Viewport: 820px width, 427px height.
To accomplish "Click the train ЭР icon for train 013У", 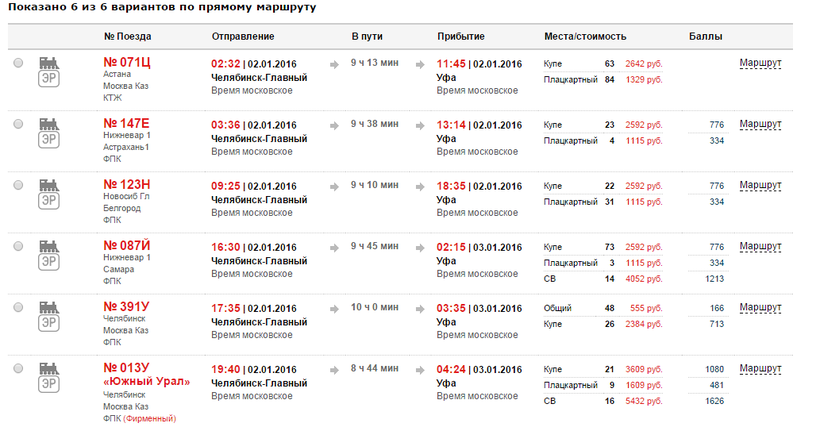I will point(47,377).
